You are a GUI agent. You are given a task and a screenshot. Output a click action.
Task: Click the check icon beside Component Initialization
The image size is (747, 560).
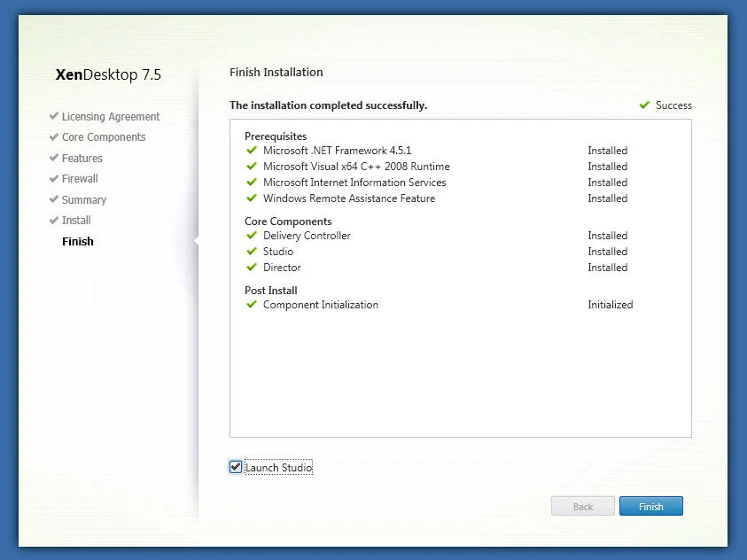click(x=252, y=304)
